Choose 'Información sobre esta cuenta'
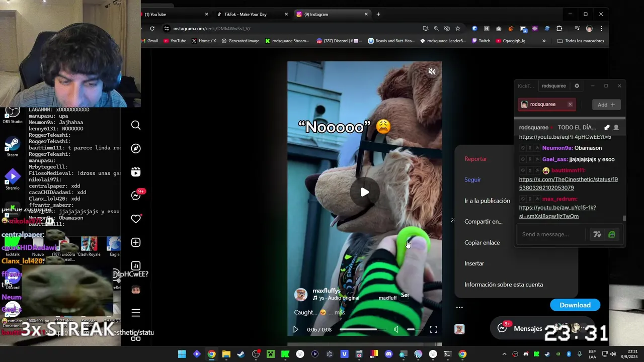 (503, 285)
